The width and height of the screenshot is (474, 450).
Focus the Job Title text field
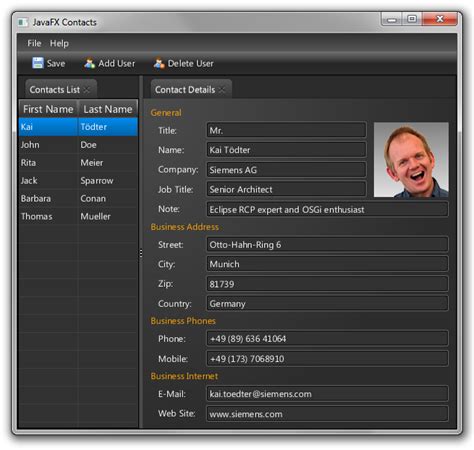[x=286, y=189]
